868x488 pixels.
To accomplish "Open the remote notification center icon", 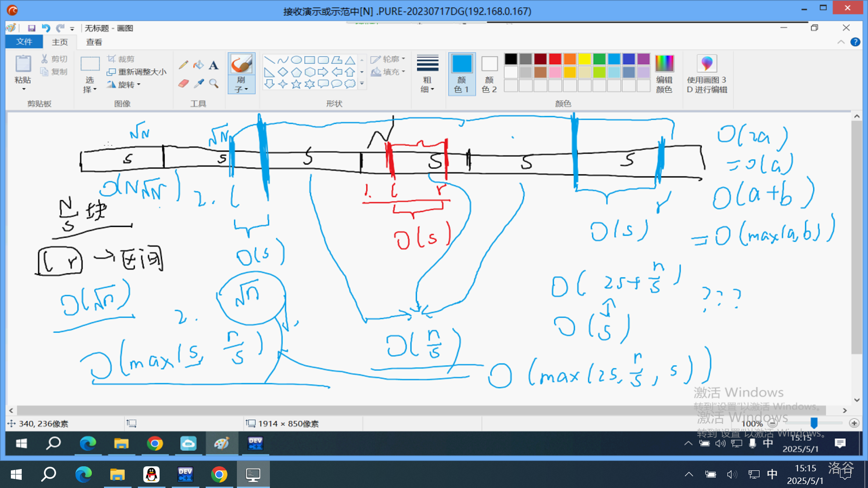I will pos(840,443).
